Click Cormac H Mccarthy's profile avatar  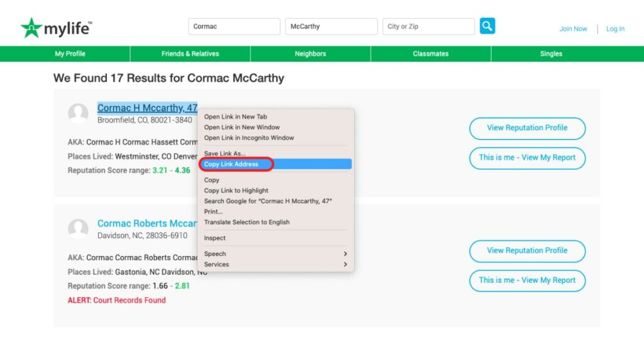tap(78, 114)
